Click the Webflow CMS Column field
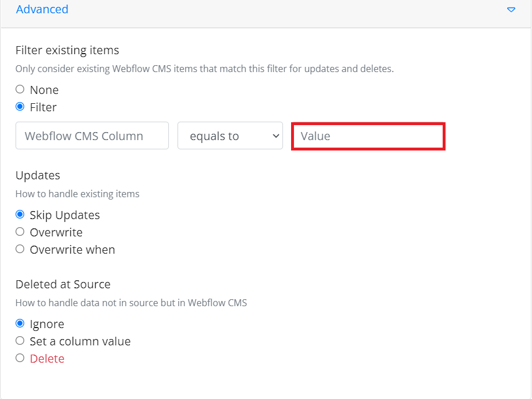 click(92, 135)
